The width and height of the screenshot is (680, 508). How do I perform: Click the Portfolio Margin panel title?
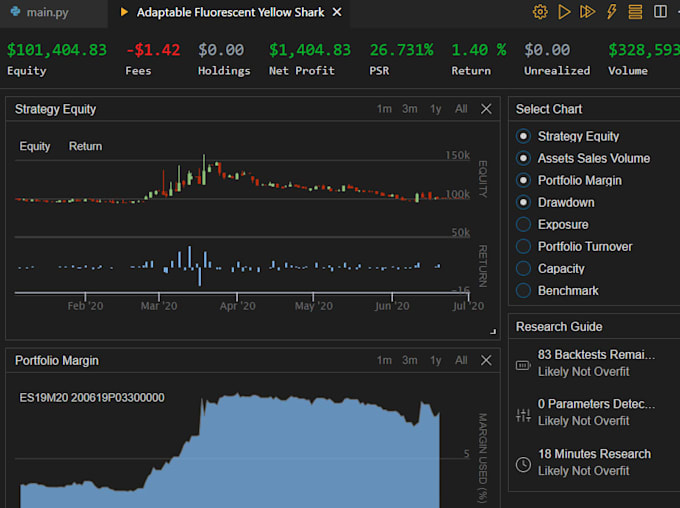click(57, 360)
